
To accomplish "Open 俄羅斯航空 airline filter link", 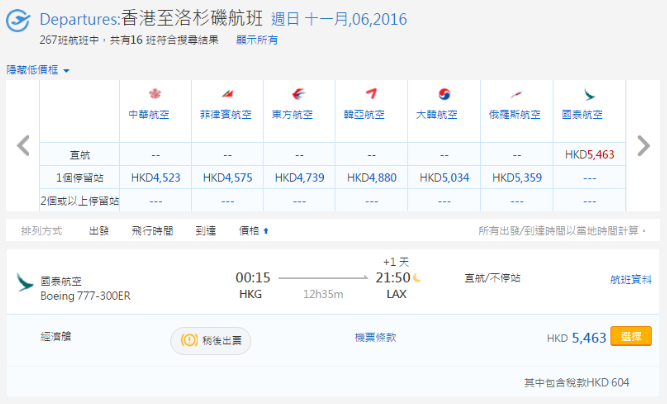I will [515, 114].
